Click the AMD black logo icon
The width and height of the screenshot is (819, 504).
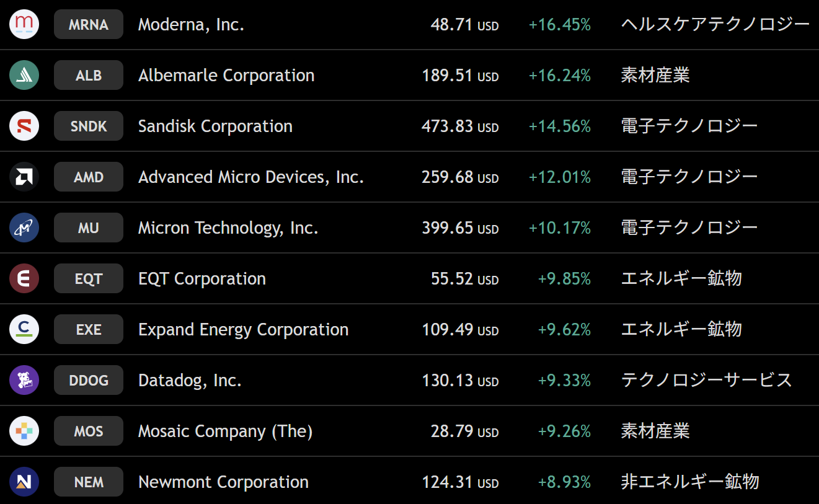pos(24,177)
